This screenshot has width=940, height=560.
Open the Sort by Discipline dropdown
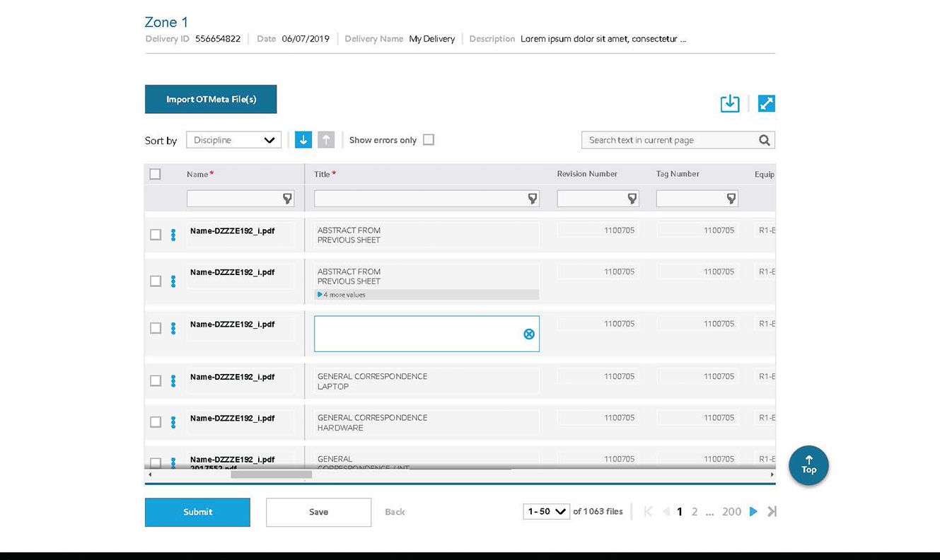click(x=233, y=139)
